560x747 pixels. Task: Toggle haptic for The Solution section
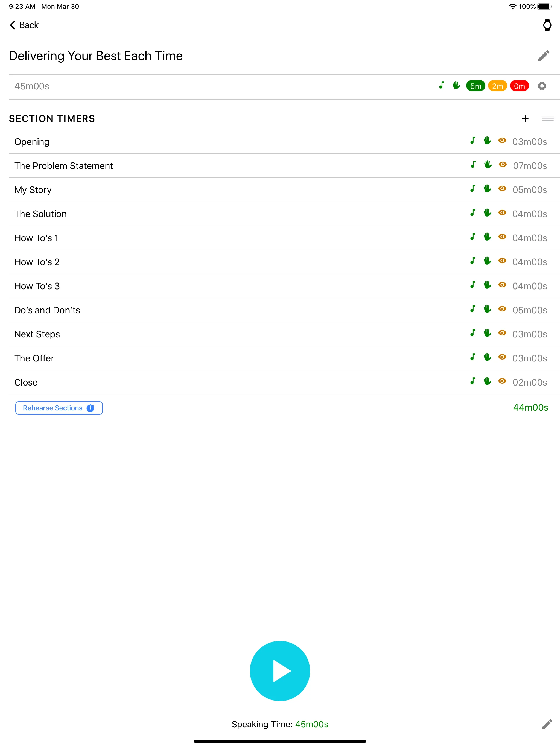[x=487, y=212]
